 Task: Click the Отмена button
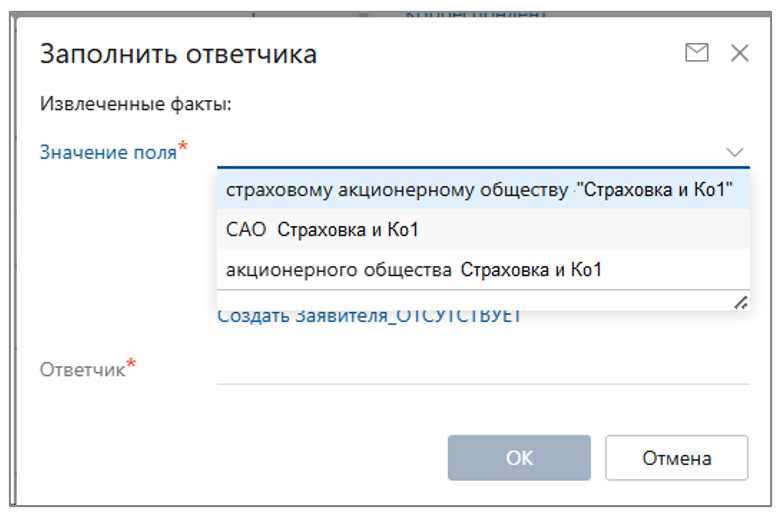[676, 458]
